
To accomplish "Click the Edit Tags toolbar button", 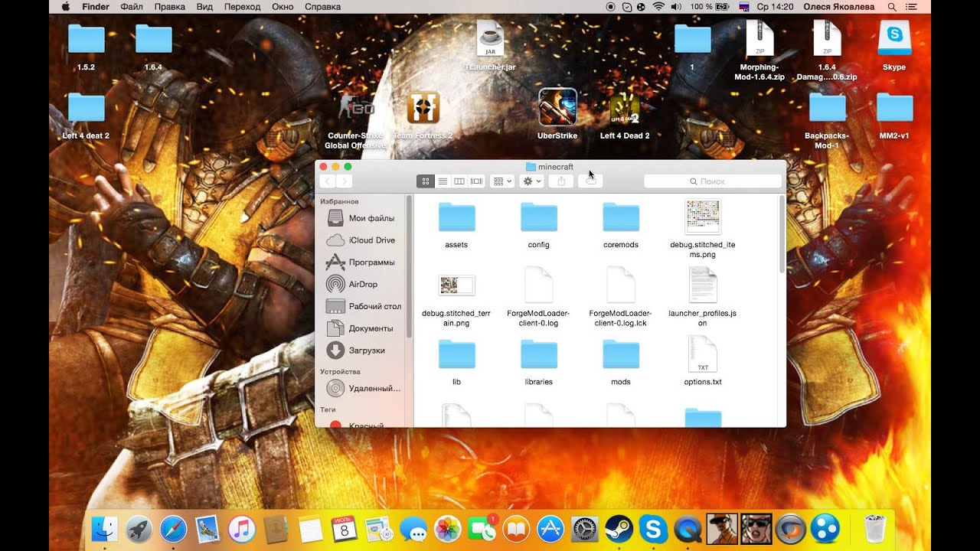I will coord(590,181).
